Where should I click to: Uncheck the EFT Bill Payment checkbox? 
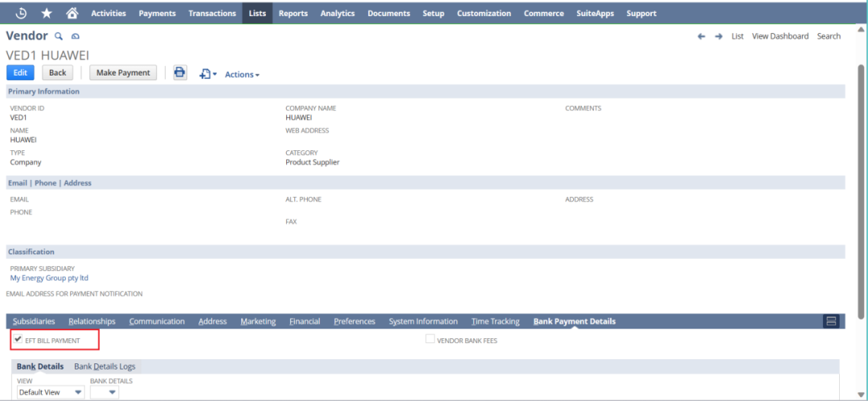click(x=18, y=339)
